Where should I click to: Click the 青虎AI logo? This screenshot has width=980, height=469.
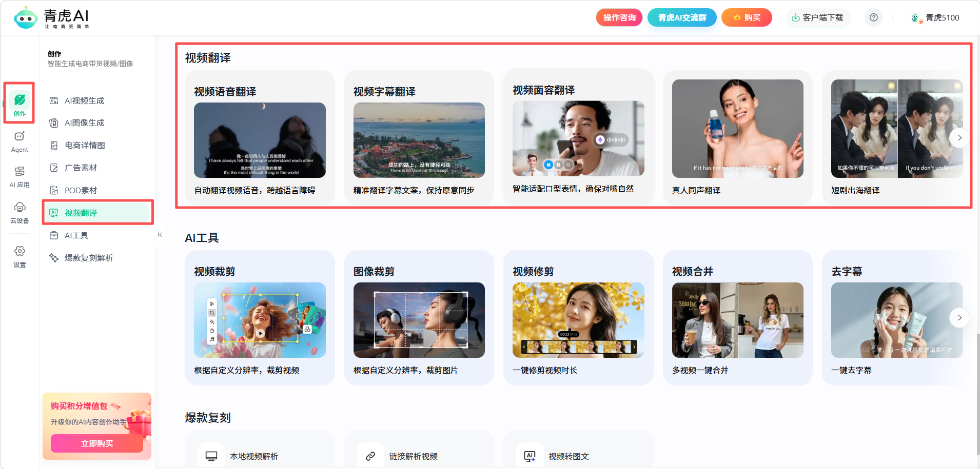[x=51, y=18]
